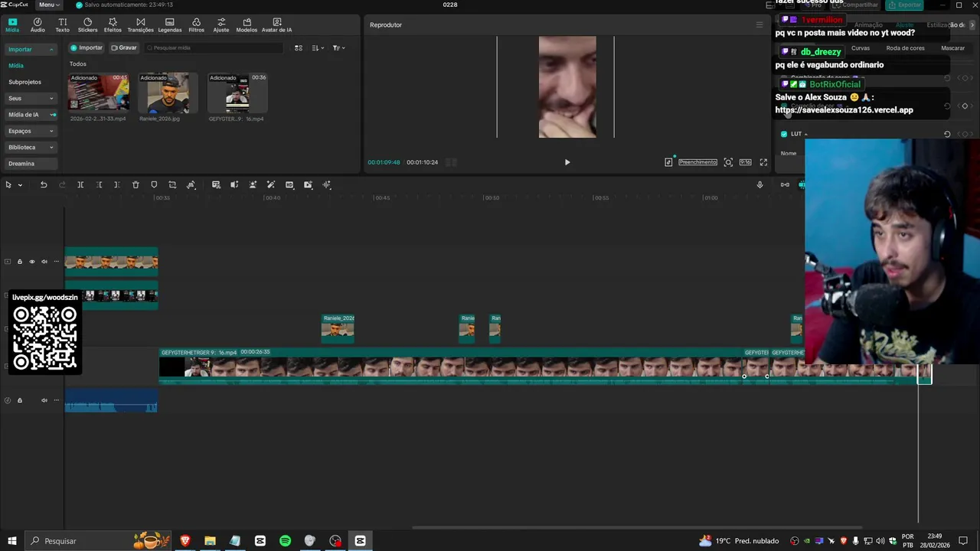Open the Efeitos panel

point(113,25)
